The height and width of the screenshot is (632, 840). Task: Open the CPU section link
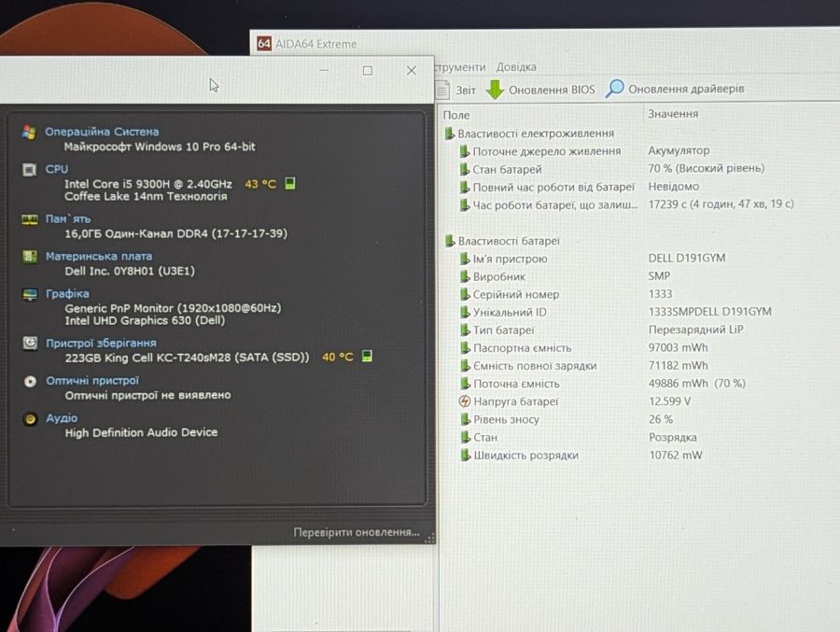click(57, 169)
